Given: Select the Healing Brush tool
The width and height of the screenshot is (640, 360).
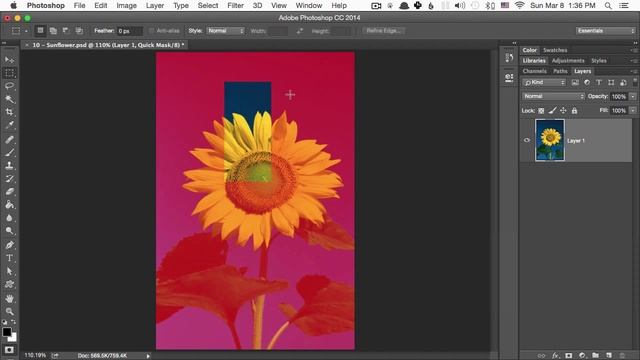Looking at the screenshot, I should click(x=9, y=140).
